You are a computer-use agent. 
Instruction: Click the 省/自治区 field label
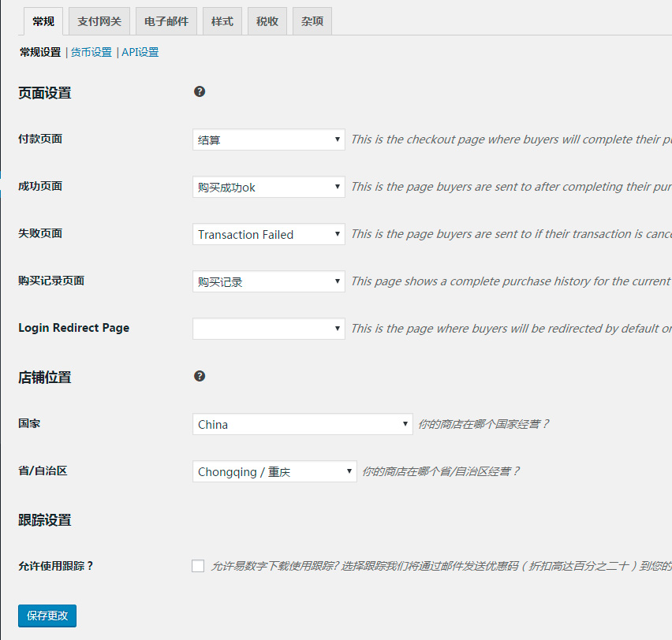pyautogui.click(x=43, y=471)
